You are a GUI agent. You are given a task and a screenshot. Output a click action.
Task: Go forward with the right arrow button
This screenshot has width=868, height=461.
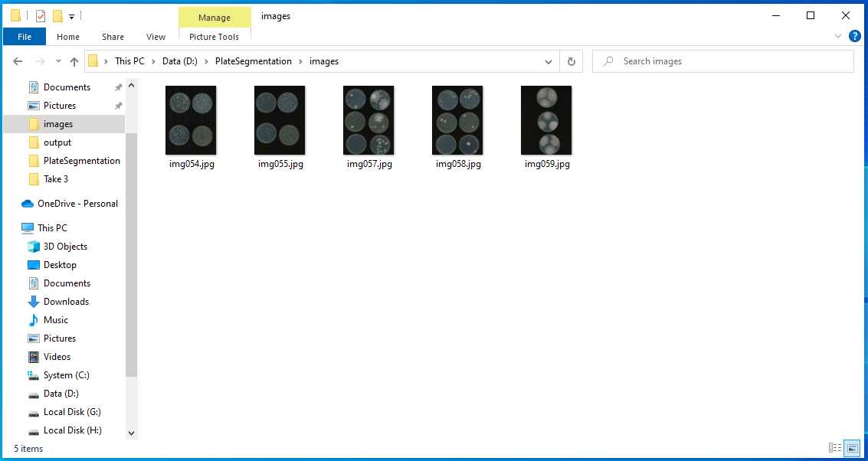click(41, 61)
